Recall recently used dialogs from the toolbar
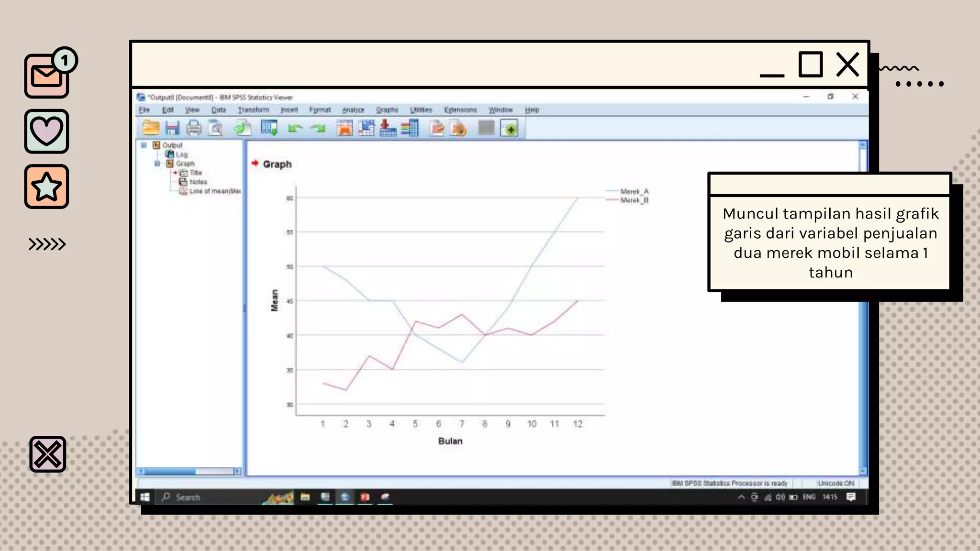 (269, 128)
